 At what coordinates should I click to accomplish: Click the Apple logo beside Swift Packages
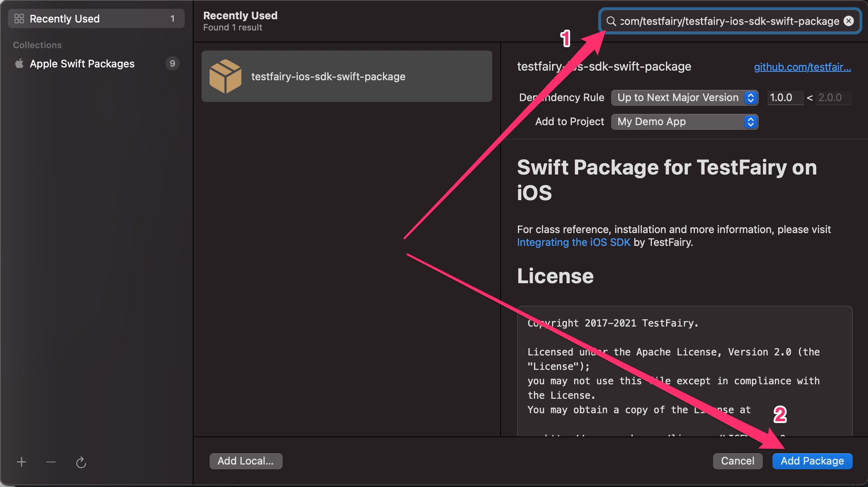pyautogui.click(x=19, y=64)
